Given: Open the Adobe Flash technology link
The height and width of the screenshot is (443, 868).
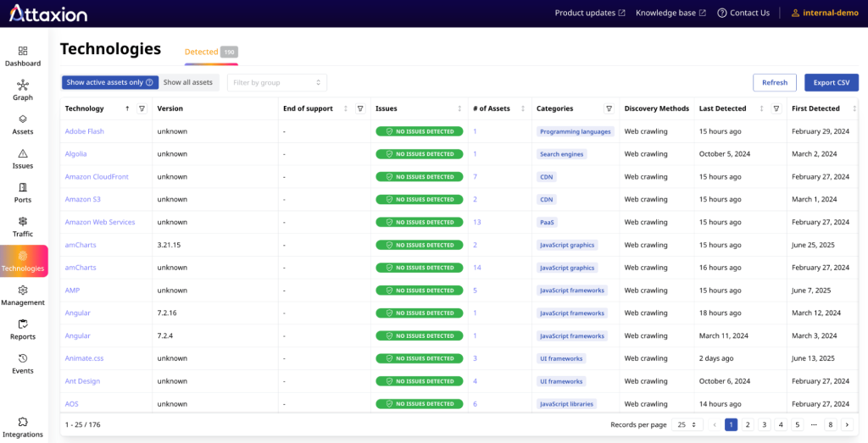Looking at the screenshot, I should pos(84,131).
